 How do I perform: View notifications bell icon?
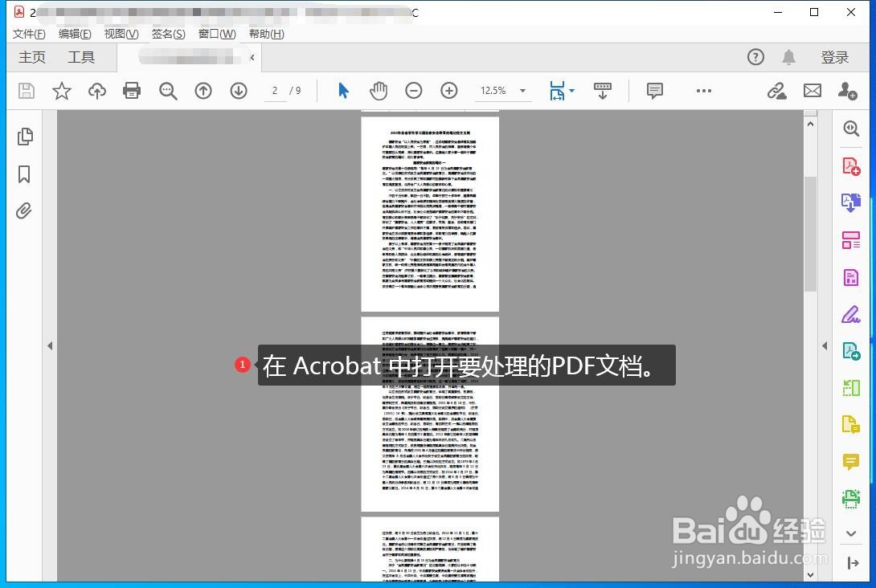pos(788,57)
